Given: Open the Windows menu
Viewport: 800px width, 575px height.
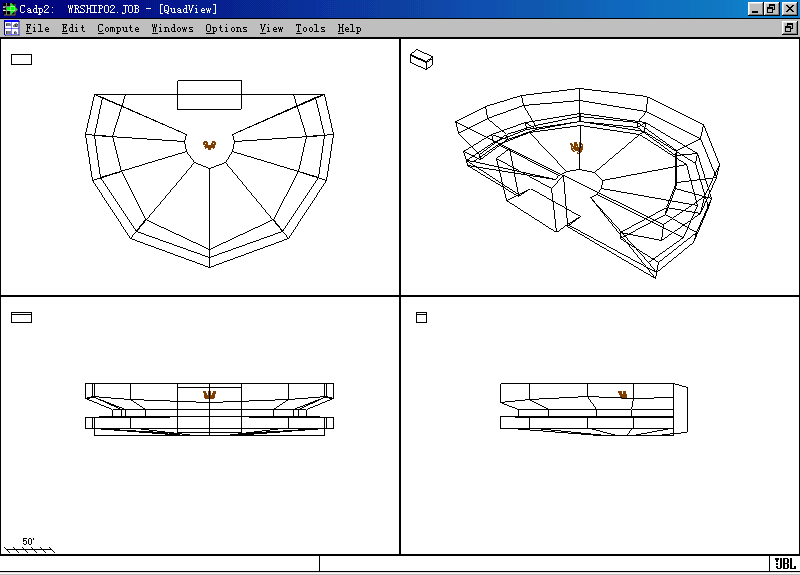Looking at the screenshot, I should pos(172,29).
